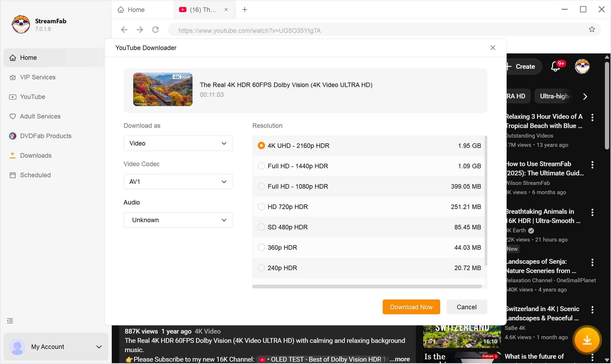Image resolution: width=611 pixels, height=364 pixels.
Task: Cancel the YouTube download dialog
Action: [466, 307]
